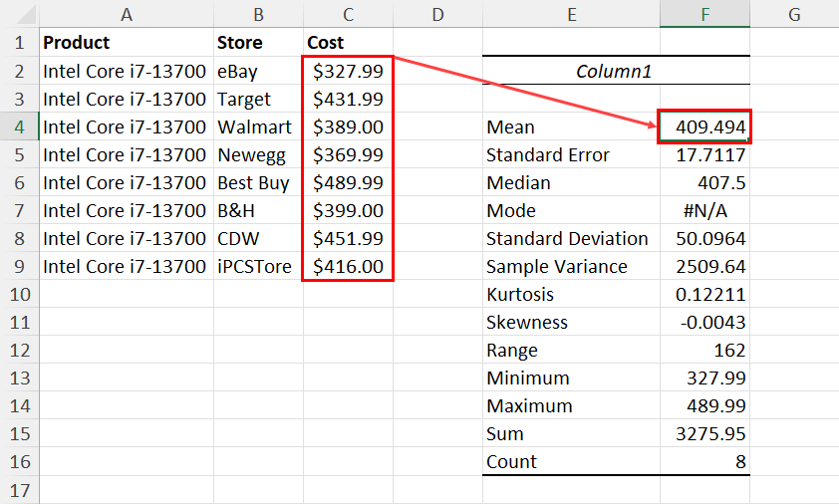Screen dimensions: 839x504
Task: Select the eBay store cell
Action: coord(258,71)
